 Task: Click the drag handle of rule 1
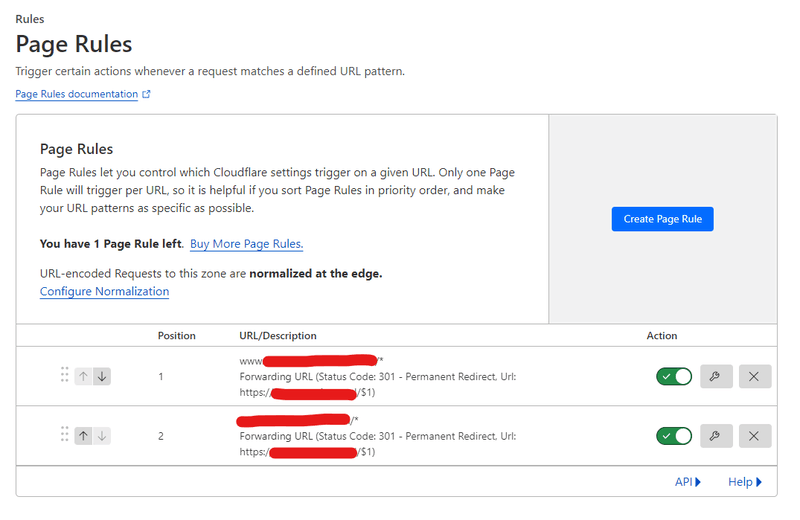[x=64, y=375]
